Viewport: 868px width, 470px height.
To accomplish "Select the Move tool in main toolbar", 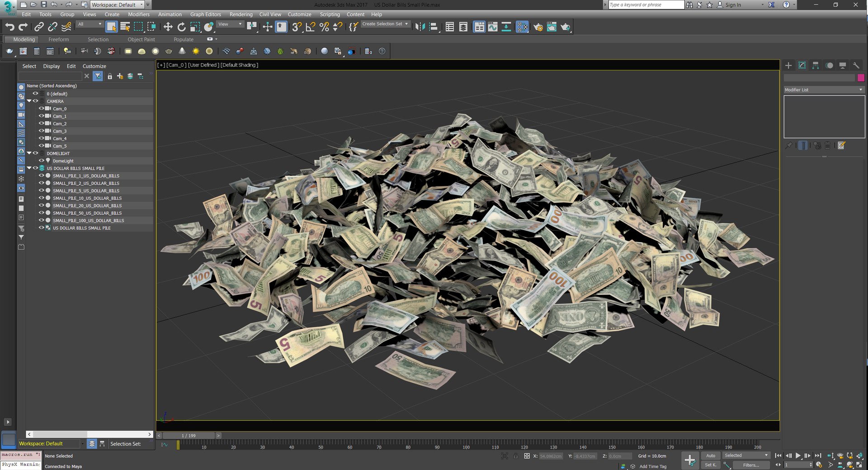I will pos(168,27).
